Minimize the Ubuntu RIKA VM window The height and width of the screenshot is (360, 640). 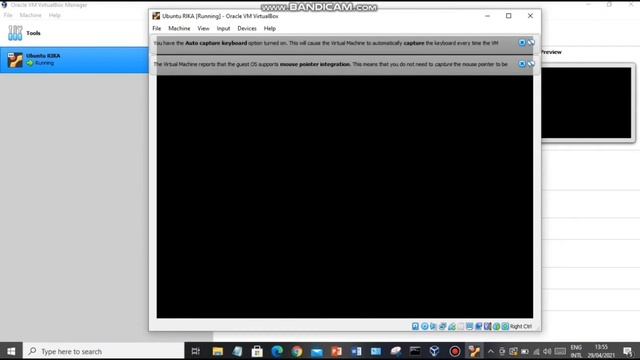(x=487, y=16)
